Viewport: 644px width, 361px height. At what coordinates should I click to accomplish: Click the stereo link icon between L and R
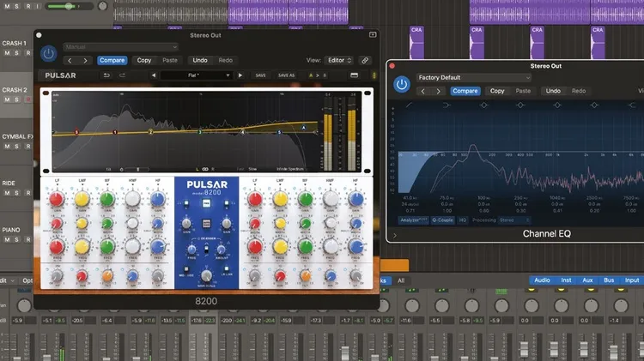[205, 169]
